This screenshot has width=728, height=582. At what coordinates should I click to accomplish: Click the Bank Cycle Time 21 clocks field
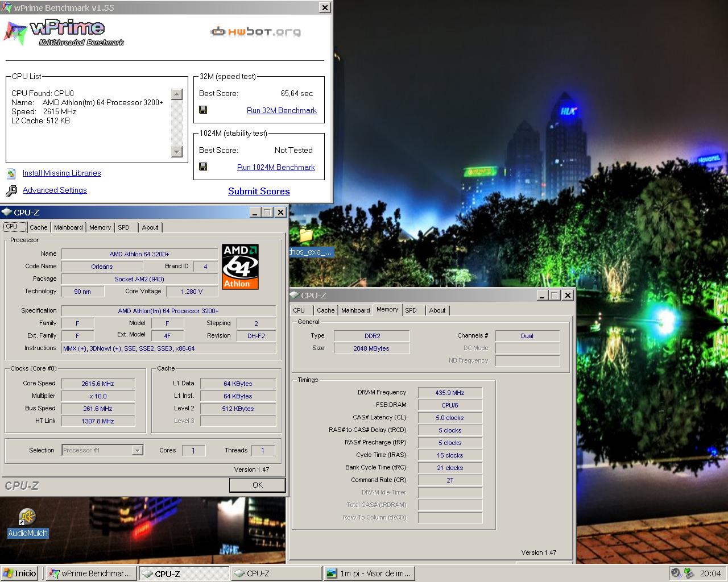click(x=450, y=468)
